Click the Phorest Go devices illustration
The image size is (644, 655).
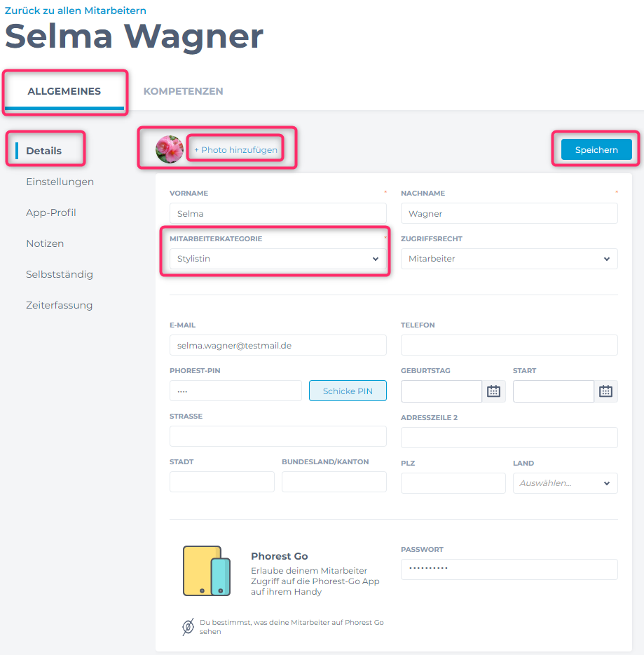pos(206,571)
